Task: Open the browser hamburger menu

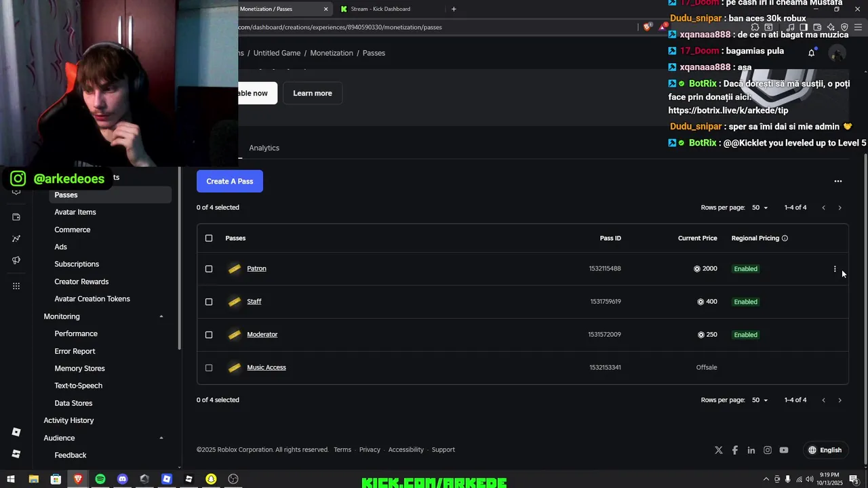Action: (x=858, y=27)
